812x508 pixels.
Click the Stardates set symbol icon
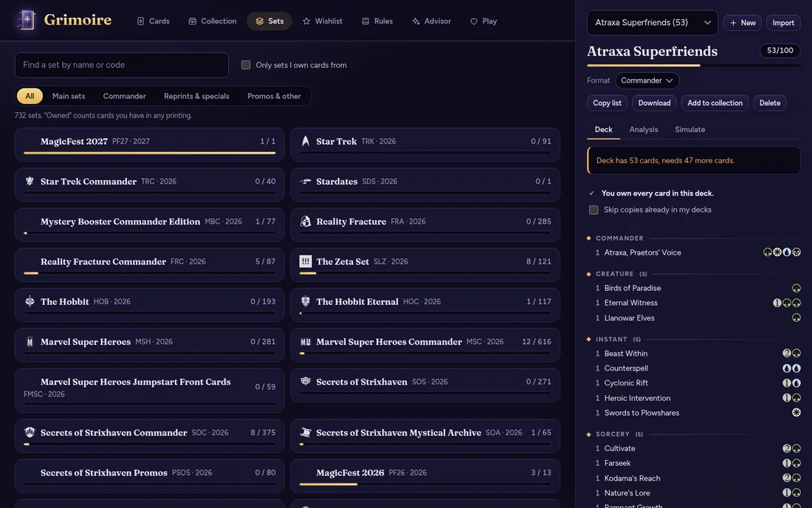[x=306, y=181]
